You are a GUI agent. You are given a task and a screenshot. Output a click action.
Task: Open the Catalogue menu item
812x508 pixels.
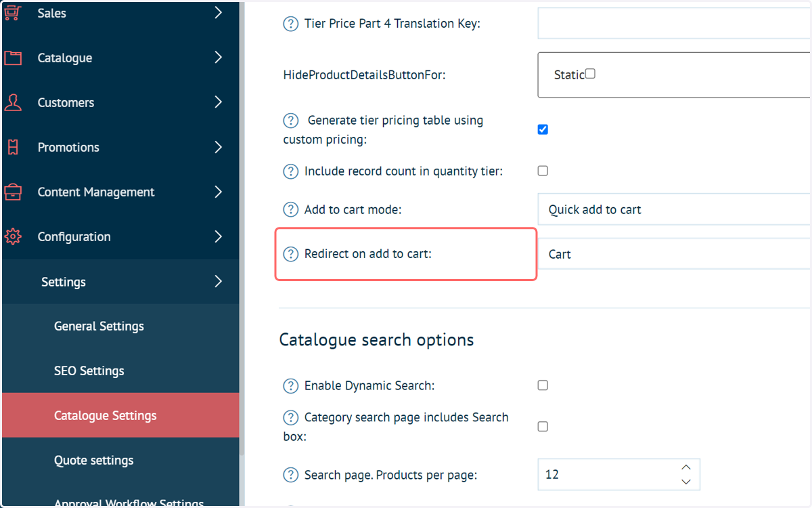pos(120,58)
